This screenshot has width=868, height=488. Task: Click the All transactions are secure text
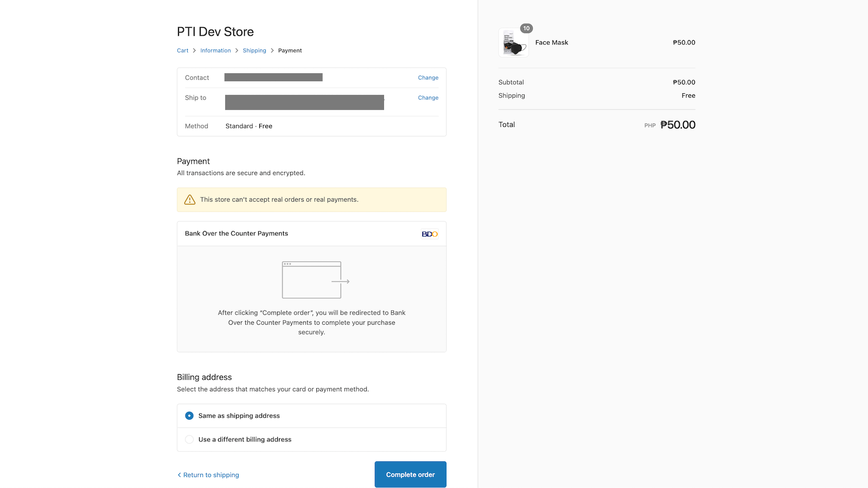coord(241,173)
